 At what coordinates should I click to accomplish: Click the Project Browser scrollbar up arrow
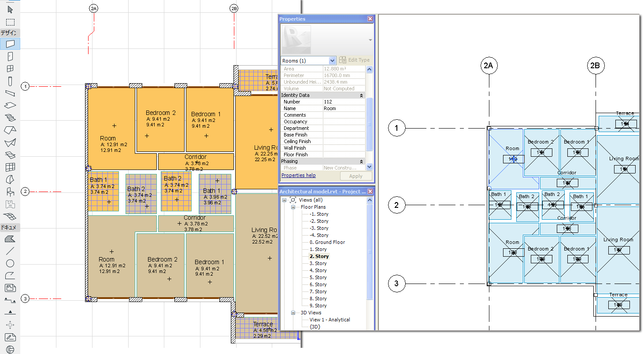click(370, 200)
